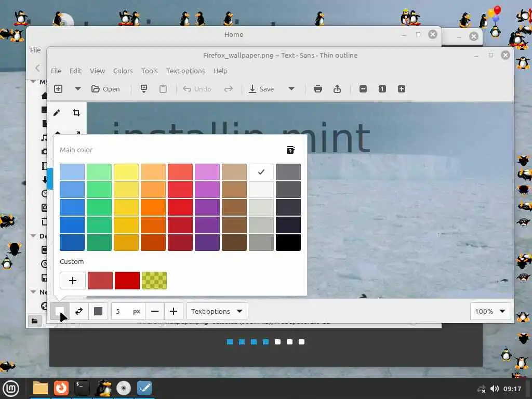Open the 100% zoom level dropdown
532x399 pixels.
[x=490, y=311]
